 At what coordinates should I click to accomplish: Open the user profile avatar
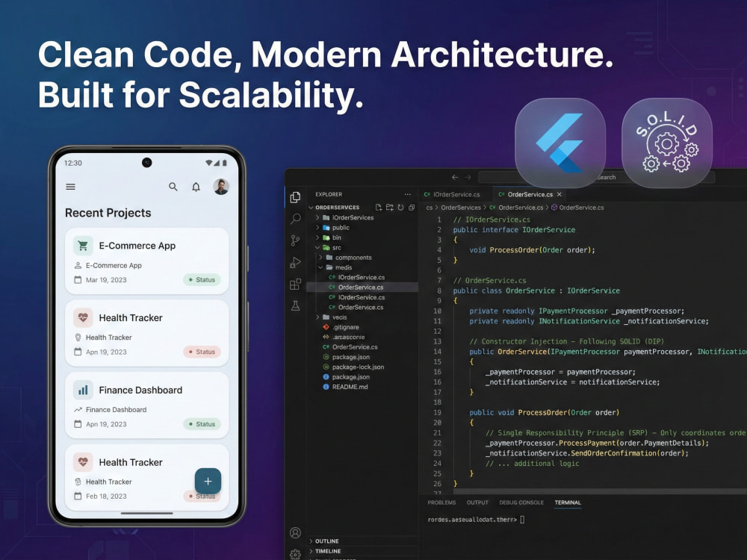tap(220, 187)
